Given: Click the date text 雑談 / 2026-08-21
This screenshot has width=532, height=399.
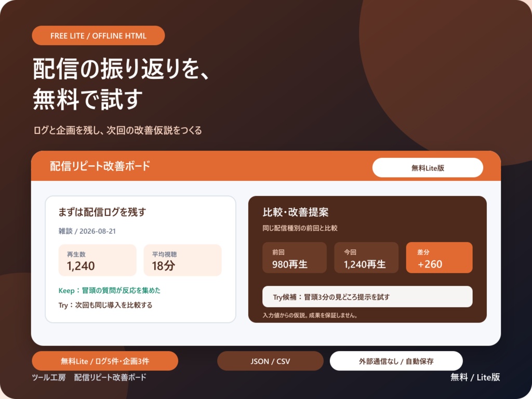Looking at the screenshot, I should [x=87, y=231].
